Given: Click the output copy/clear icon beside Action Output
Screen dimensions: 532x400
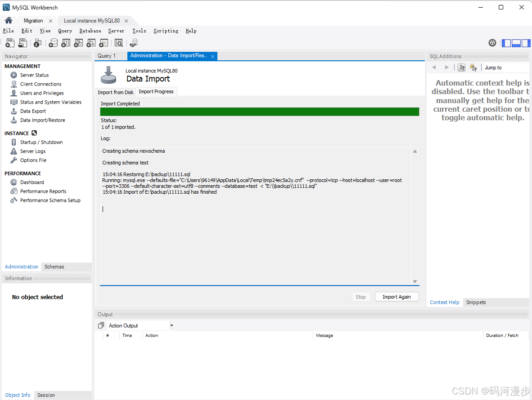Looking at the screenshot, I should 101,325.
